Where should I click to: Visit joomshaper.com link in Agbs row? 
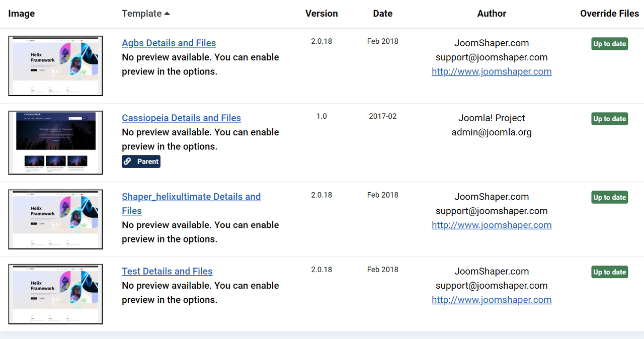[492, 71]
